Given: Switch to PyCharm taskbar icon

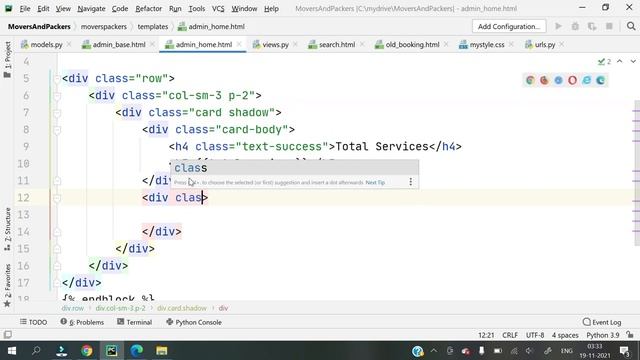Looking at the screenshot, I should (111, 351).
